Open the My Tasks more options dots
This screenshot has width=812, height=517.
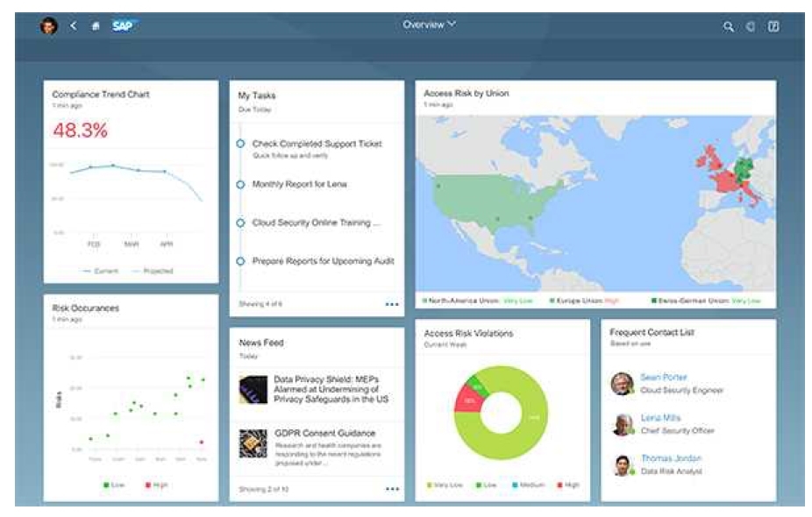(x=392, y=304)
